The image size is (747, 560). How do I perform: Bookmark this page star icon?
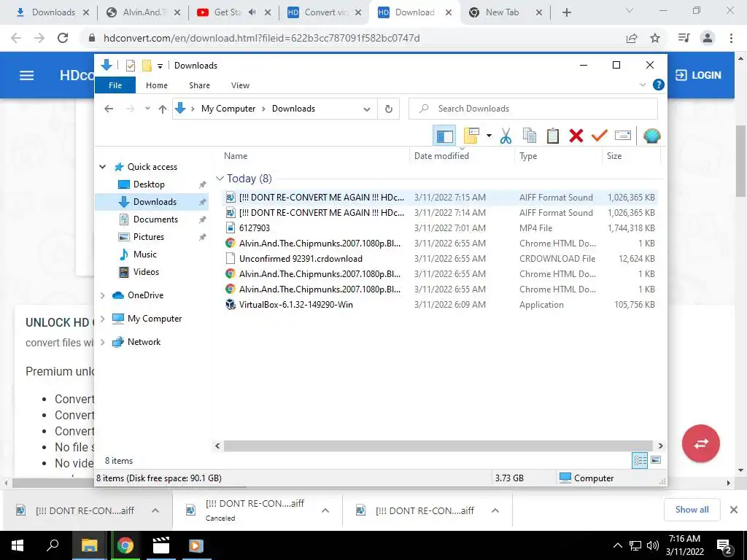pyautogui.click(x=655, y=38)
